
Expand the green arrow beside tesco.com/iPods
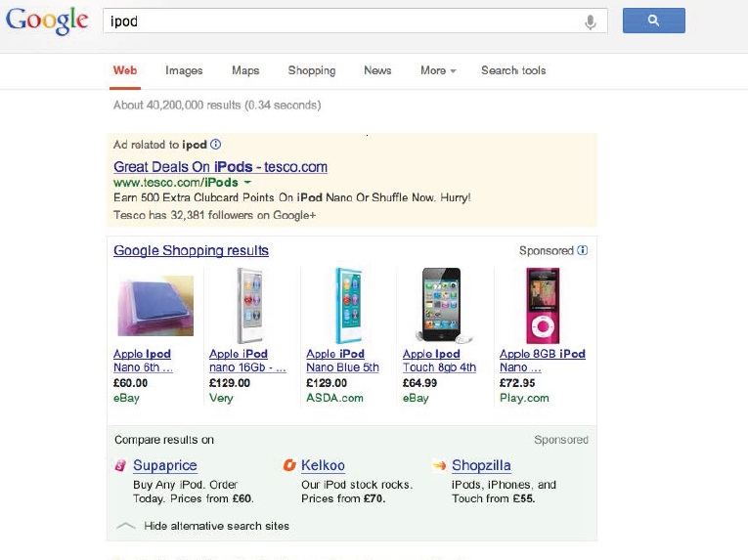[x=247, y=183]
